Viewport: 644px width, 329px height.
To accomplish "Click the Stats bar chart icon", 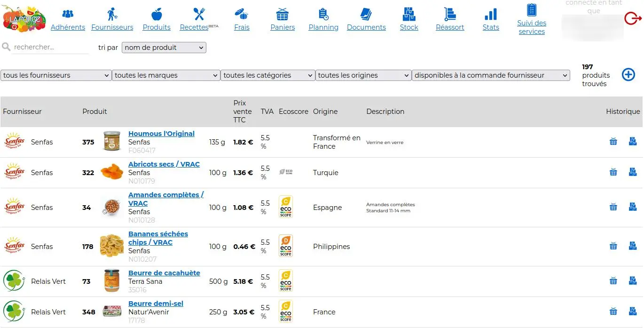I will (491, 14).
